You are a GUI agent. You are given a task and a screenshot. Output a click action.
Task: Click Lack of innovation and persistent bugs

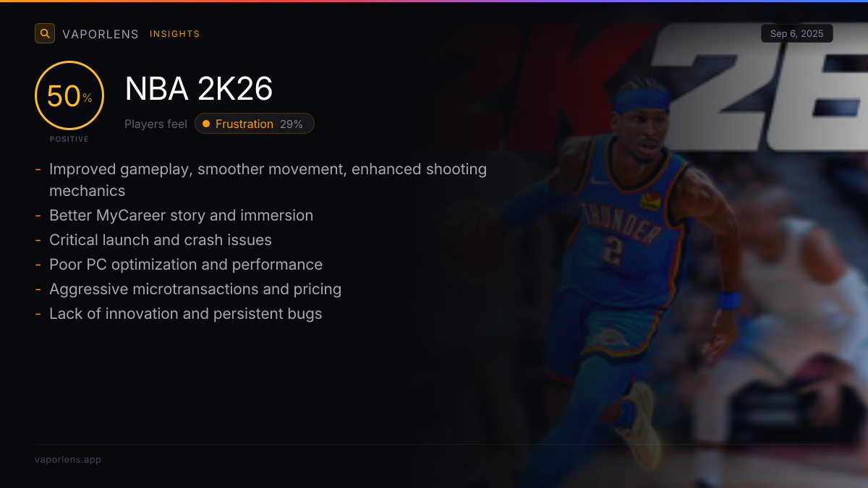pos(186,314)
